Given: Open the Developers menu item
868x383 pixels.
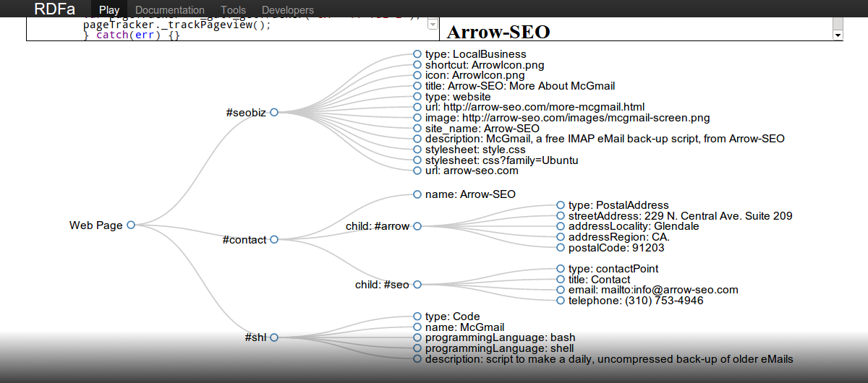Looking at the screenshot, I should [288, 10].
